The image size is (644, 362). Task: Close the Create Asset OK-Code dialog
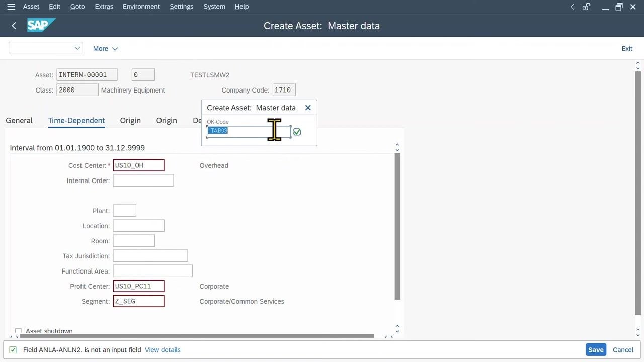[x=308, y=108]
